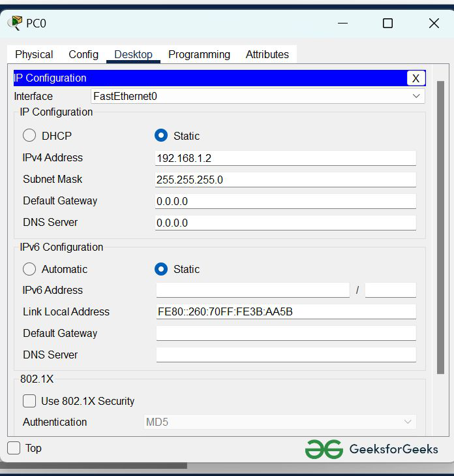
Task: Open the Attributes tab
Action: tap(267, 55)
